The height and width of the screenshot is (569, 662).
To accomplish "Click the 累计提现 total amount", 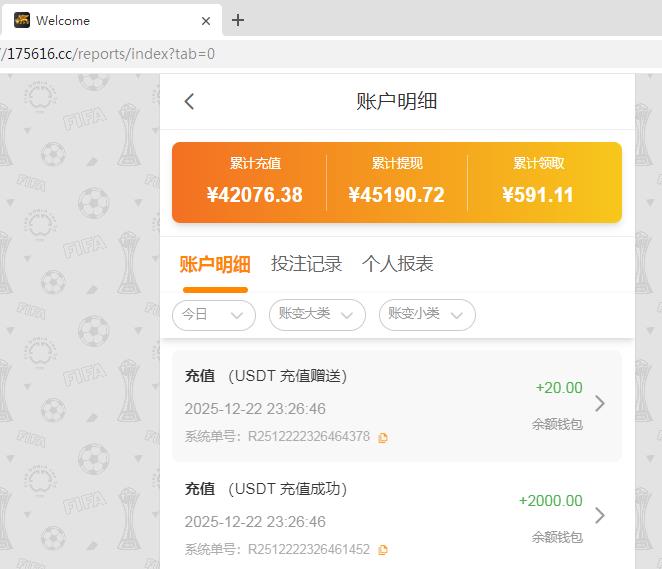I will coord(396,194).
